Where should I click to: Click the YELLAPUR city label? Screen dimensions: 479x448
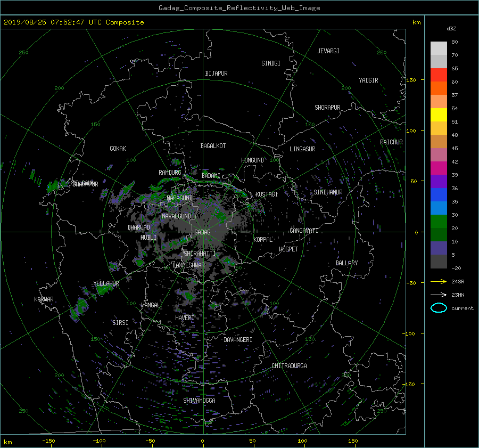pos(106,283)
